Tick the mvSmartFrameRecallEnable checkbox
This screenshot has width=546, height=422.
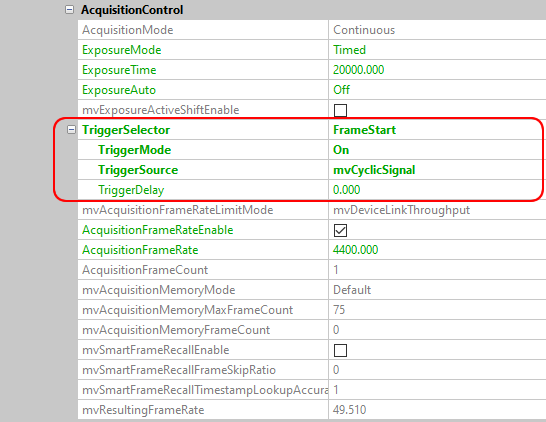[x=340, y=350]
